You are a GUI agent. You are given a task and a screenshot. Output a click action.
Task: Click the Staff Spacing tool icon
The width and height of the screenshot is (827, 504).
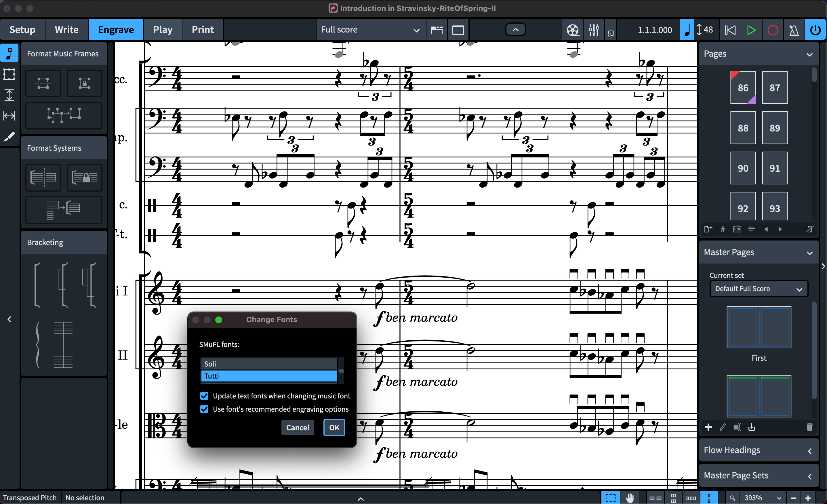(9, 95)
